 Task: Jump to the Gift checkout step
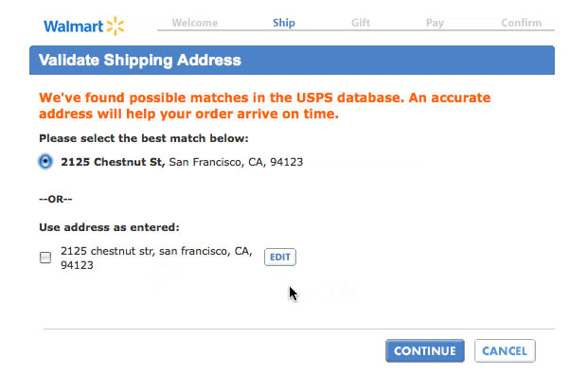point(360,23)
